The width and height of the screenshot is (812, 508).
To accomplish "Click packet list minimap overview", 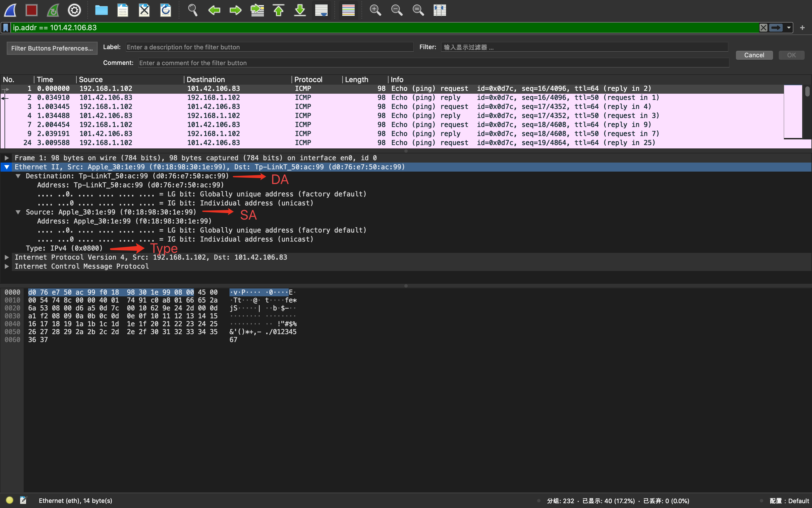I will [793, 111].
